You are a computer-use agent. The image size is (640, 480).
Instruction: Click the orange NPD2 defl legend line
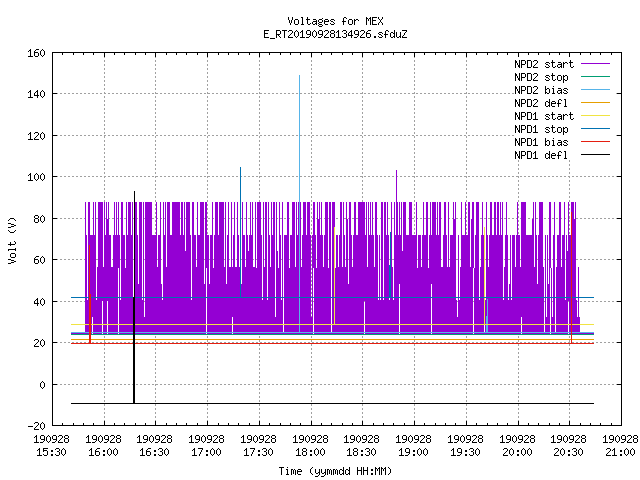pyautogui.click(x=596, y=103)
